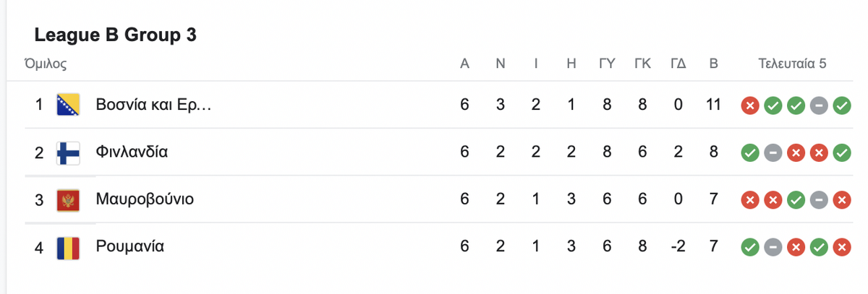Screen dimensions: 868x294
Task: Click the Όμιλος column header
Action: pyautogui.click(x=46, y=64)
